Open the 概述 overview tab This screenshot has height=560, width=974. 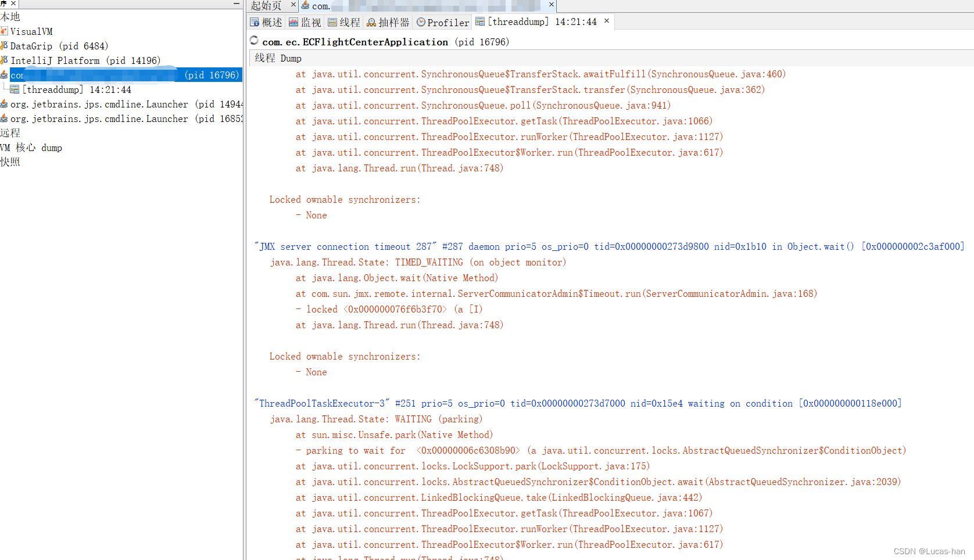tap(266, 23)
